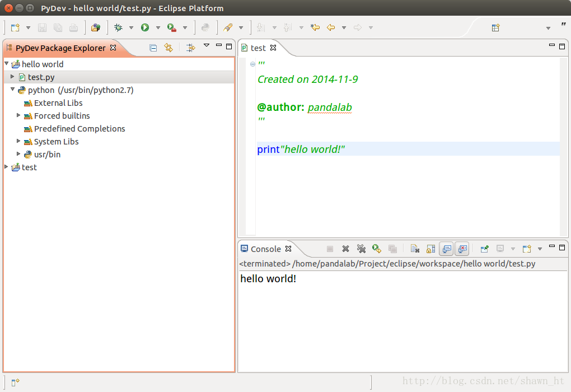The width and height of the screenshot is (571, 392).
Task: Collapse the python interpreter node
Action: (x=12, y=89)
